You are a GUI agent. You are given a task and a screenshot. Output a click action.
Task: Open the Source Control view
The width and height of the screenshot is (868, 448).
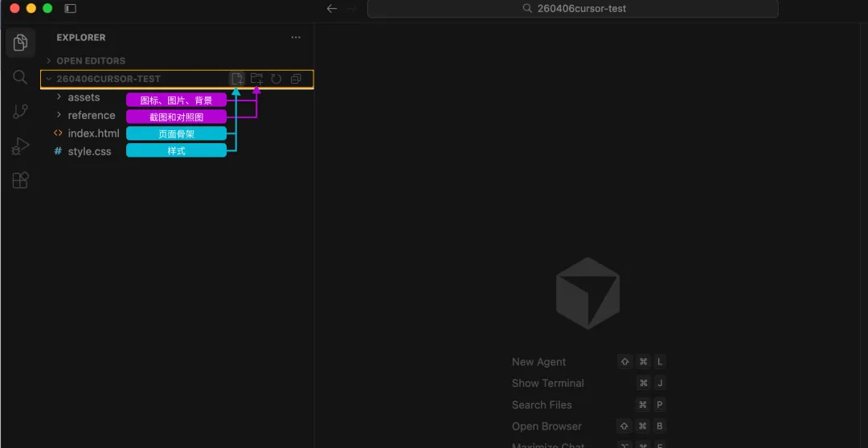point(20,112)
